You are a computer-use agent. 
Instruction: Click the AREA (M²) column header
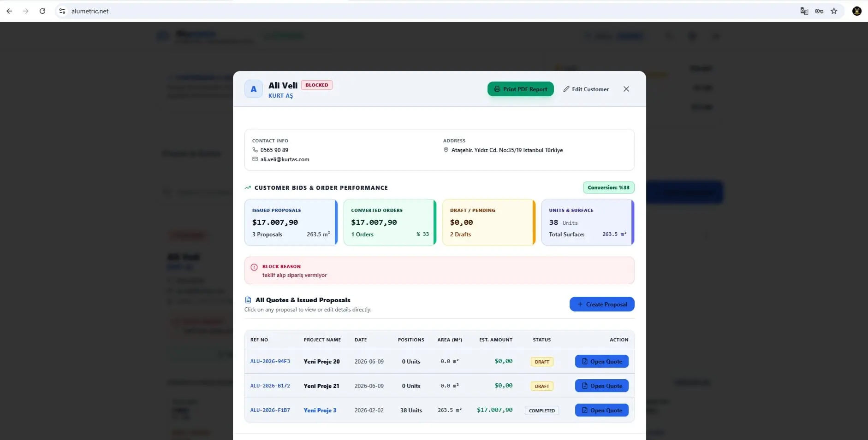coord(450,340)
